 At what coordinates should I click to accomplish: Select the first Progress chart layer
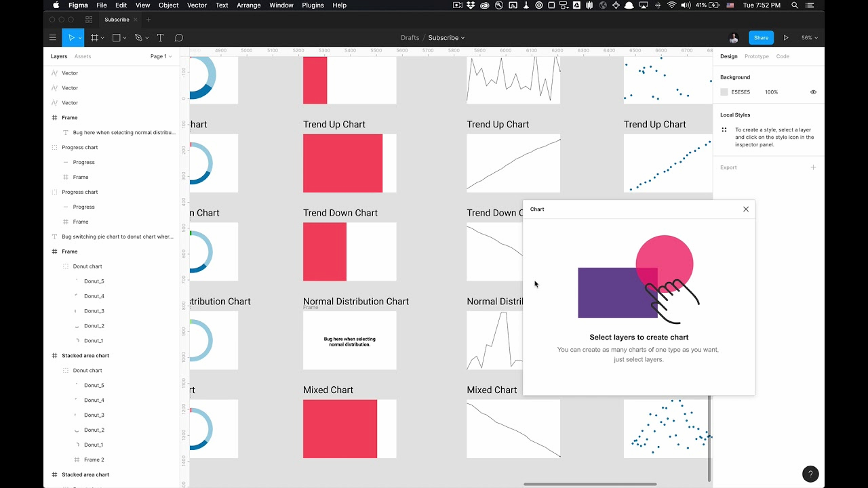pyautogui.click(x=80, y=147)
